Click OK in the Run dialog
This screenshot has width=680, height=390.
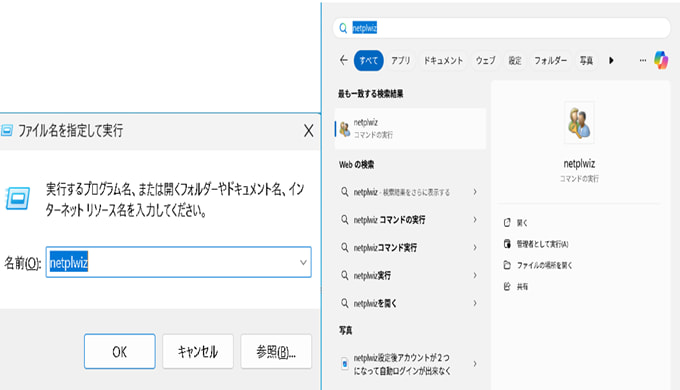pyautogui.click(x=120, y=351)
